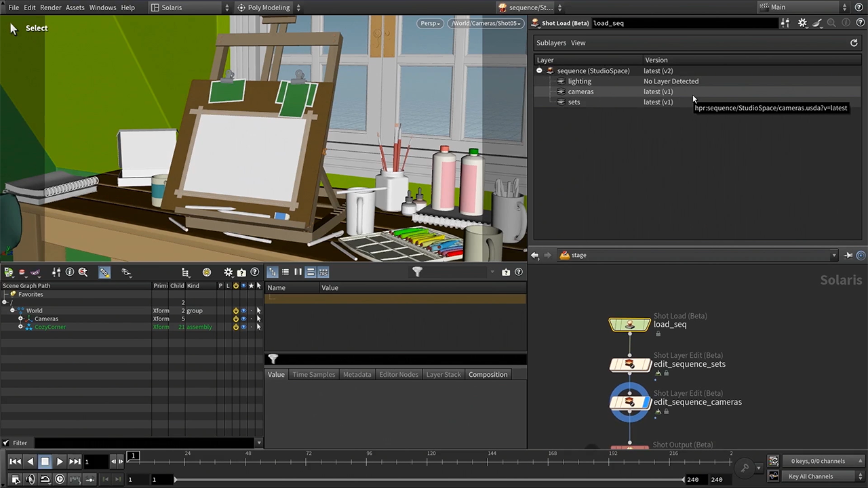
Task: Click the View button in Sublayers panel
Action: click(578, 43)
